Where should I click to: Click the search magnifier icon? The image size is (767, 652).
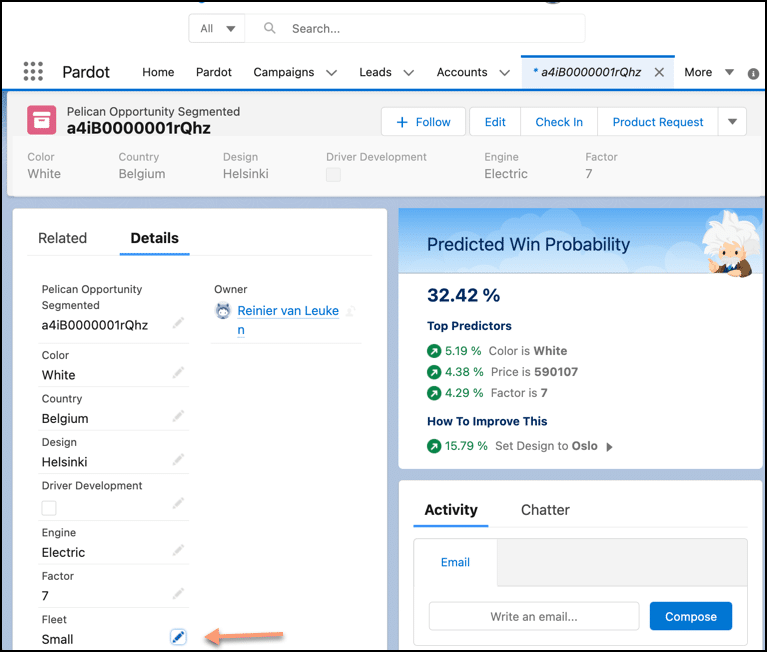click(x=270, y=28)
